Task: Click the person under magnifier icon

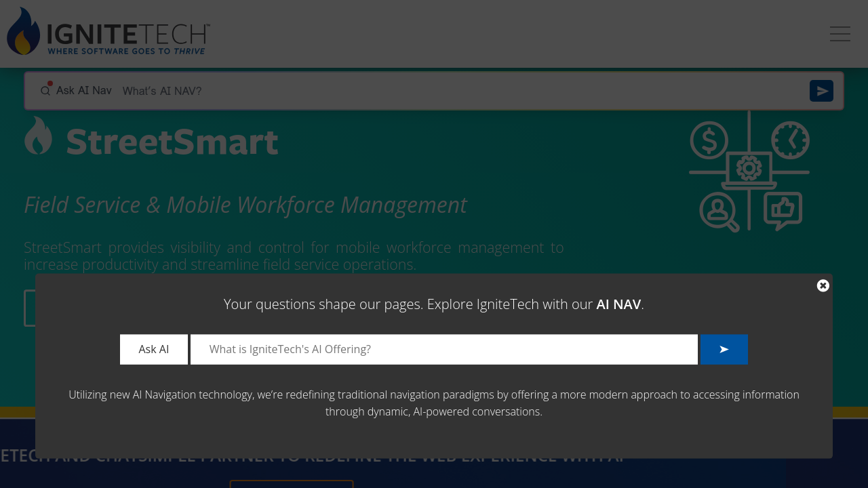Action: click(717, 211)
